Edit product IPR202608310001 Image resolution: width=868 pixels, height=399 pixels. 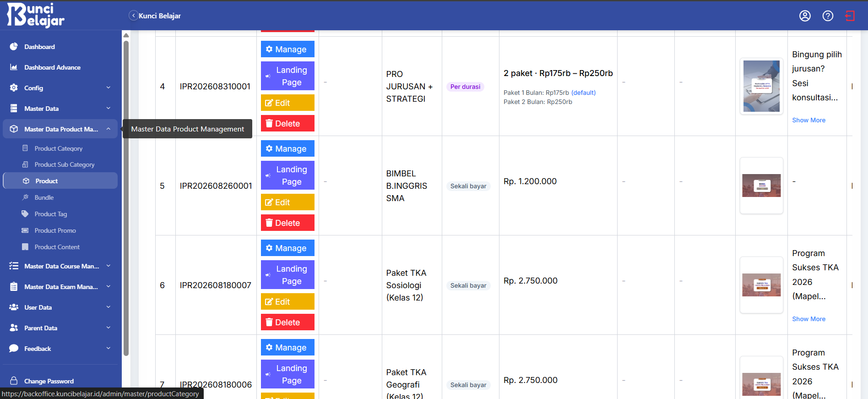tap(288, 103)
